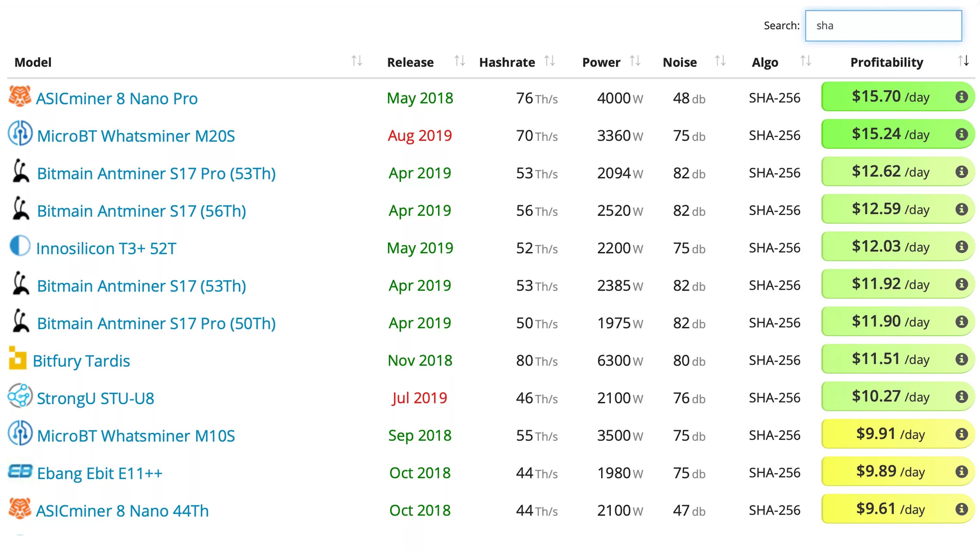Toggle sort order on Profitability column

[963, 61]
